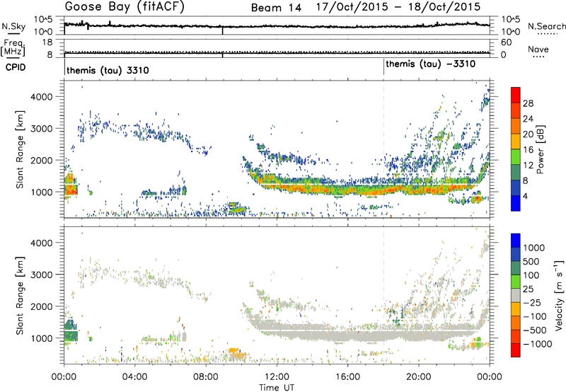The height and width of the screenshot is (392, 566).
Task: Click Velocity scale value '-25'
Action: tap(532, 302)
